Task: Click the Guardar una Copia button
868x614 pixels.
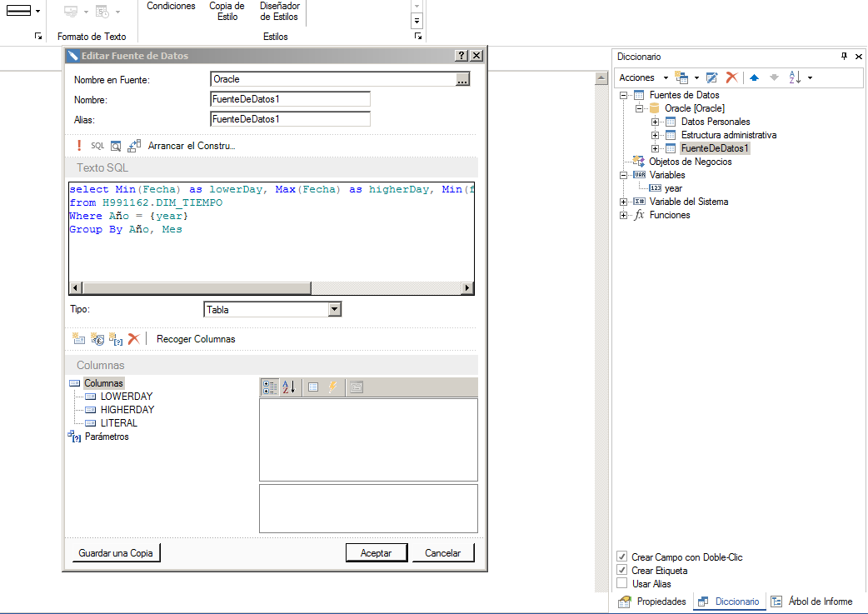Action: pyautogui.click(x=116, y=552)
